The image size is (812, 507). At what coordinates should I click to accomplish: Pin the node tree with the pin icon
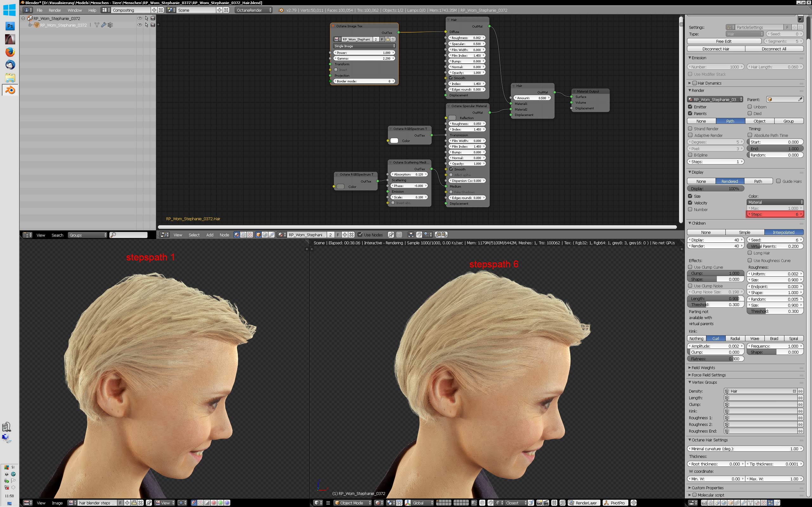[x=391, y=235]
